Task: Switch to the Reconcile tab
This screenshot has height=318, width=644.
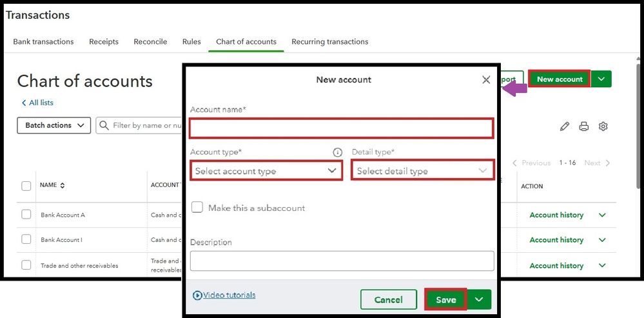Action: click(x=150, y=42)
